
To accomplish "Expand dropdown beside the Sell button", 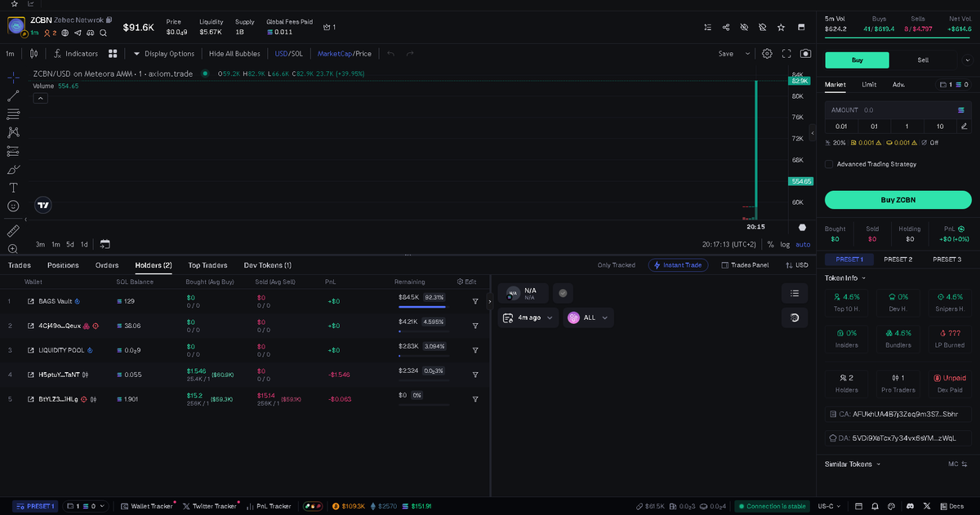I will [968, 60].
